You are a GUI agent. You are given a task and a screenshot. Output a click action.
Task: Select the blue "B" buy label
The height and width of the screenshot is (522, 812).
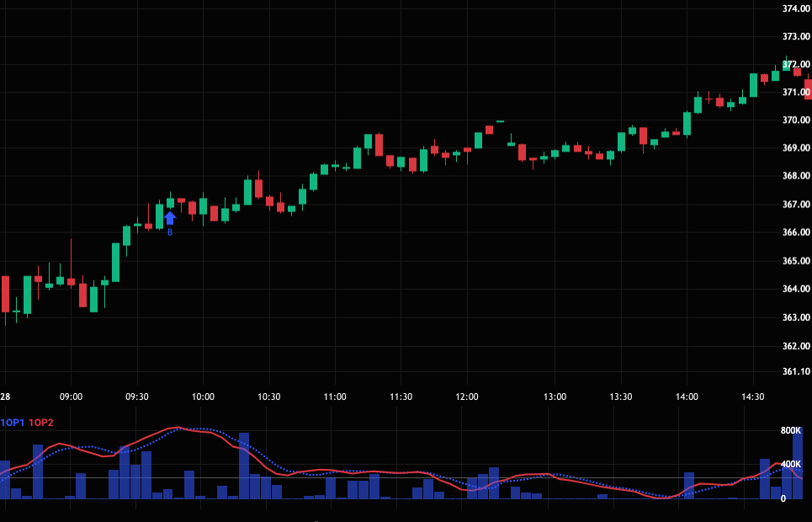click(x=170, y=232)
